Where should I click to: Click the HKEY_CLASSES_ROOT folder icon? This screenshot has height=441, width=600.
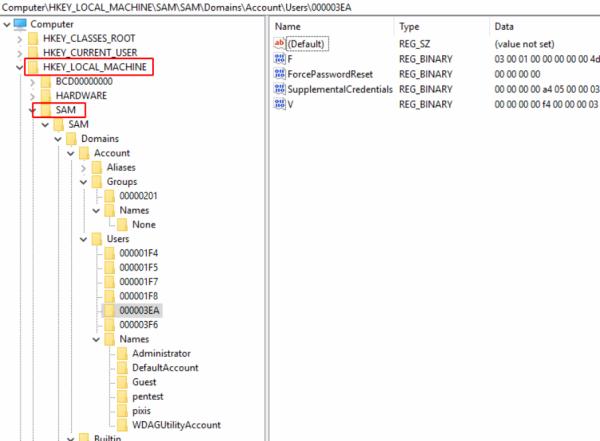35,38
